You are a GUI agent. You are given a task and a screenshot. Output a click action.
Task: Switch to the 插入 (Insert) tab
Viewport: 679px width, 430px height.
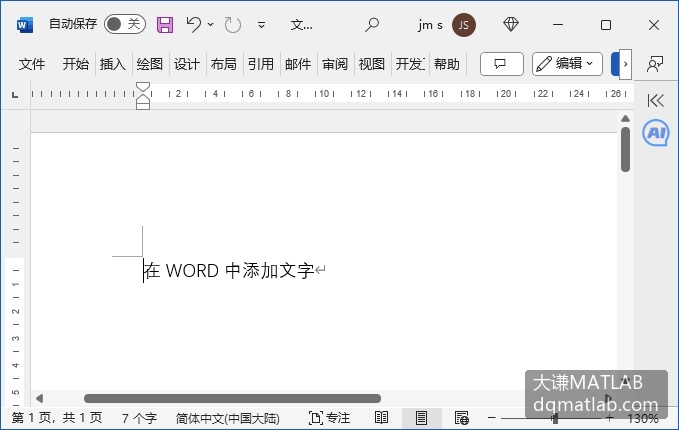(x=113, y=64)
